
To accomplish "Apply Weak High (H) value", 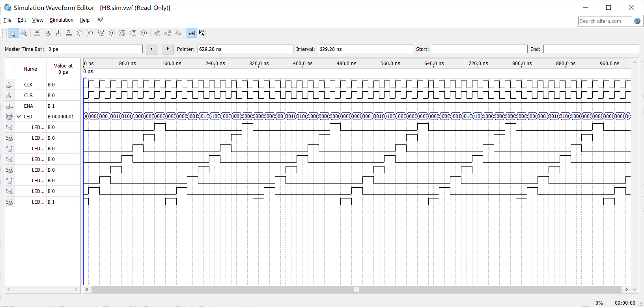I will click(x=90, y=33).
